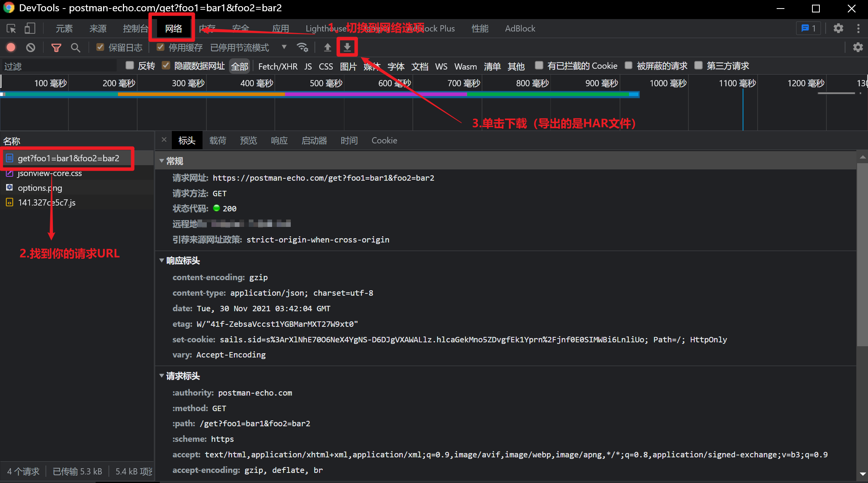
Task: Filter requests by Other type (其他)
Action: [x=516, y=66]
